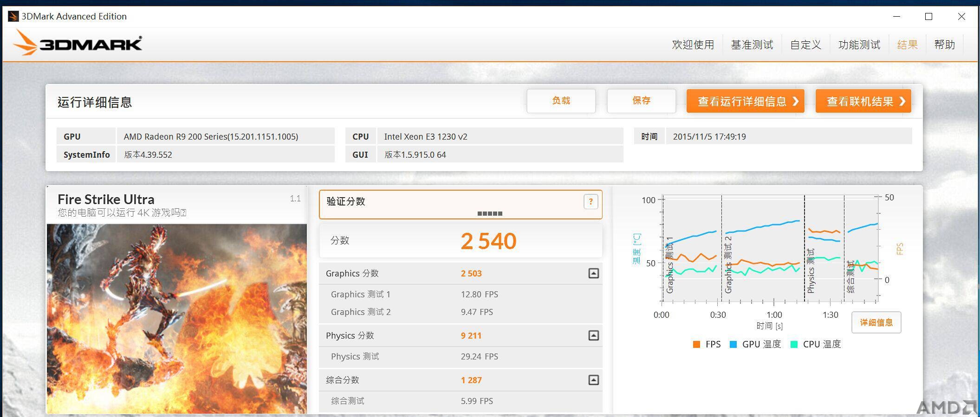Maximize the 3DMark window

coord(928,17)
